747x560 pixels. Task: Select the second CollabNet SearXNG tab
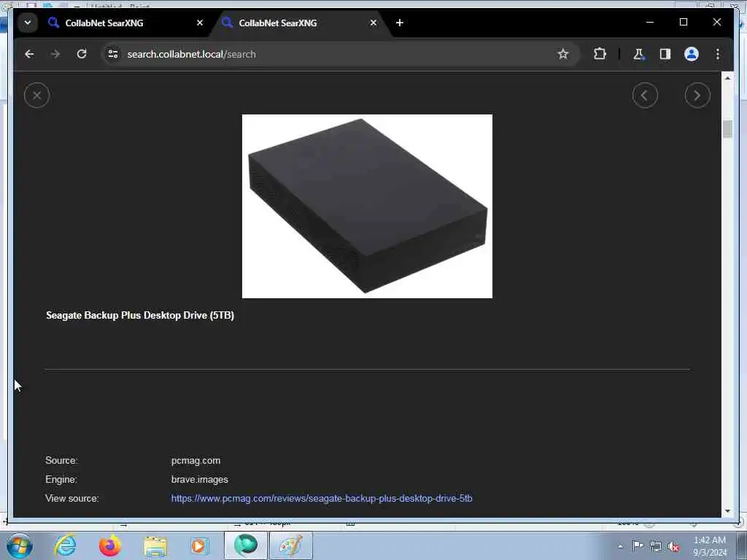pyautogui.click(x=298, y=23)
